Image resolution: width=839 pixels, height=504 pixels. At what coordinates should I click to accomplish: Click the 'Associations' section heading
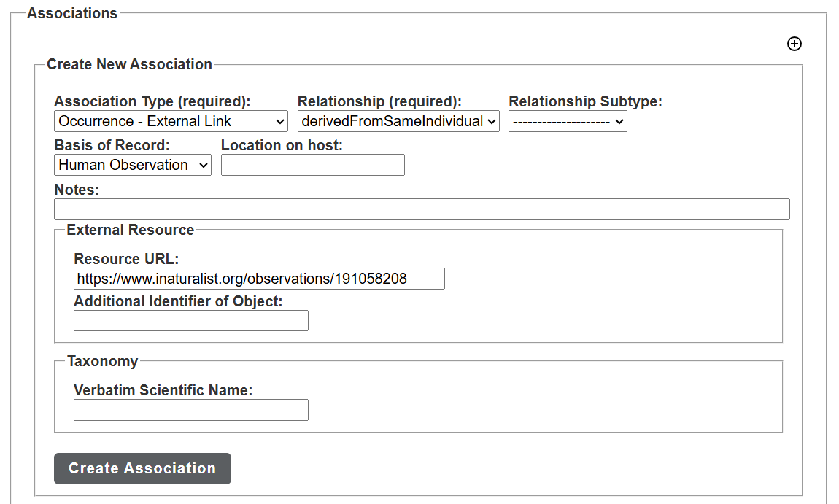point(72,13)
